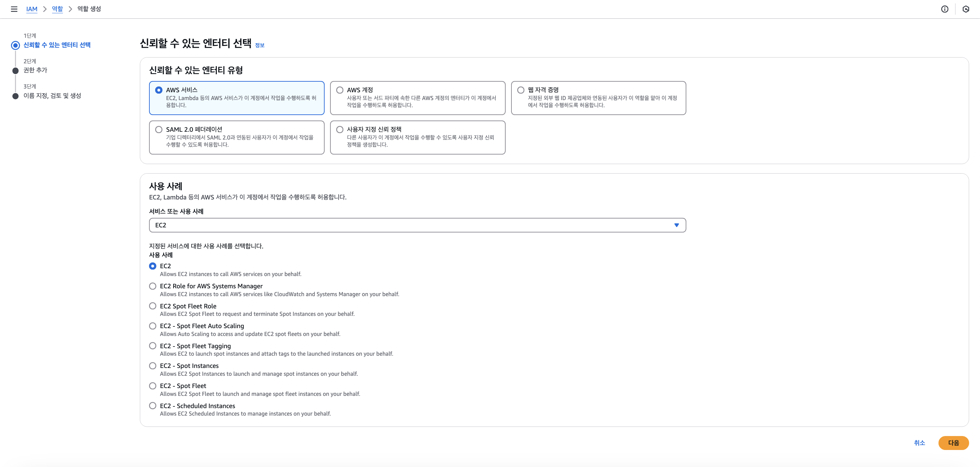Click the 정보 info link beside heading
Screen dimensions: 980x467
pos(259,45)
